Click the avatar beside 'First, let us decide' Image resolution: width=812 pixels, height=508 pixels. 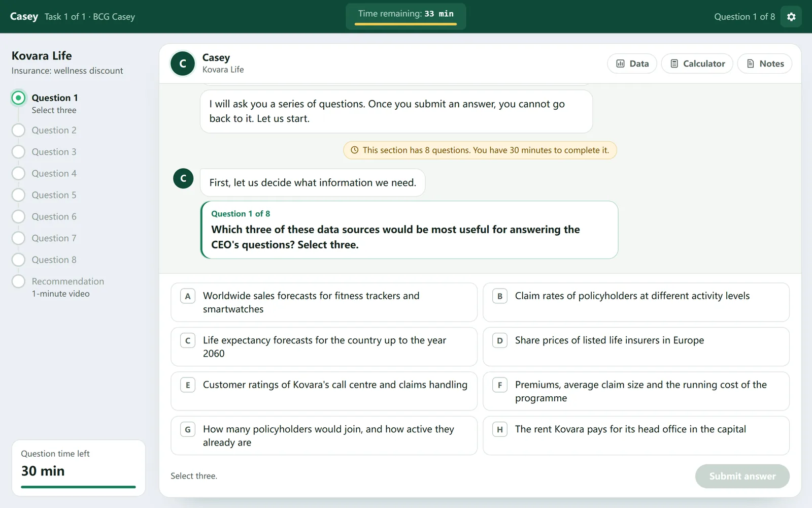[183, 178]
